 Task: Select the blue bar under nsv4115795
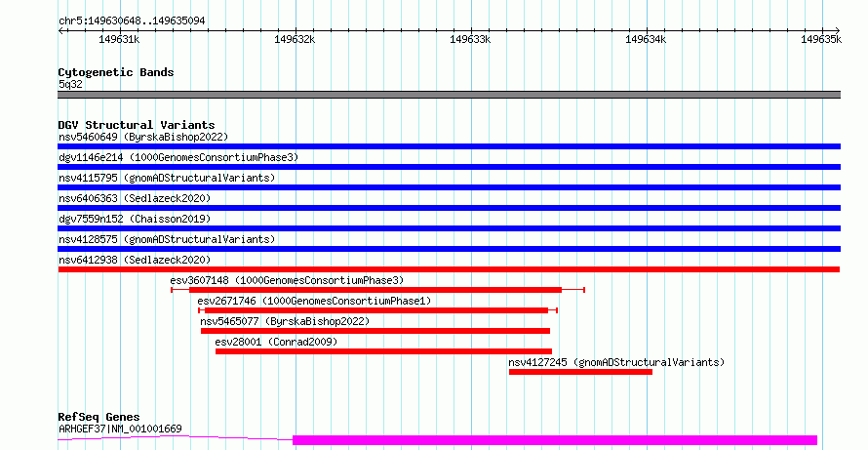pyautogui.click(x=449, y=187)
